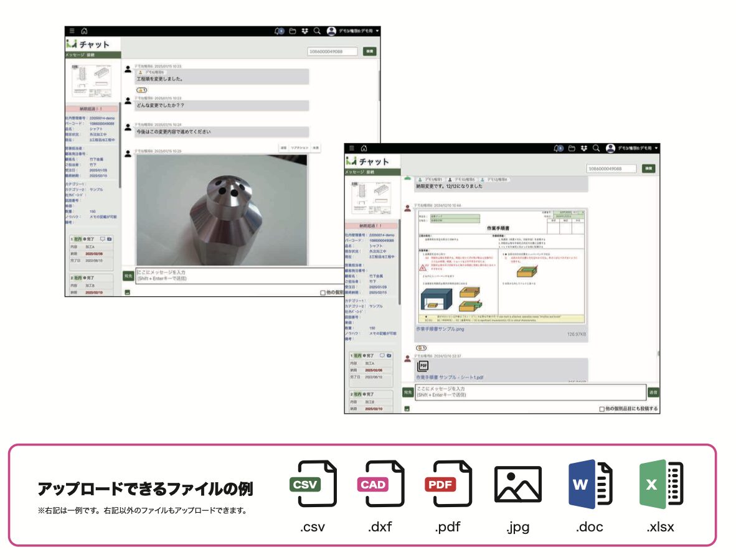Click Dropbox icon in left chat window
736x560 pixels.
pos(304,31)
